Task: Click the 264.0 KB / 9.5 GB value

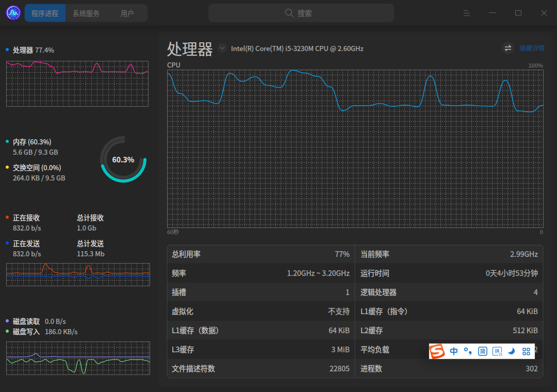Action: [x=39, y=178]
